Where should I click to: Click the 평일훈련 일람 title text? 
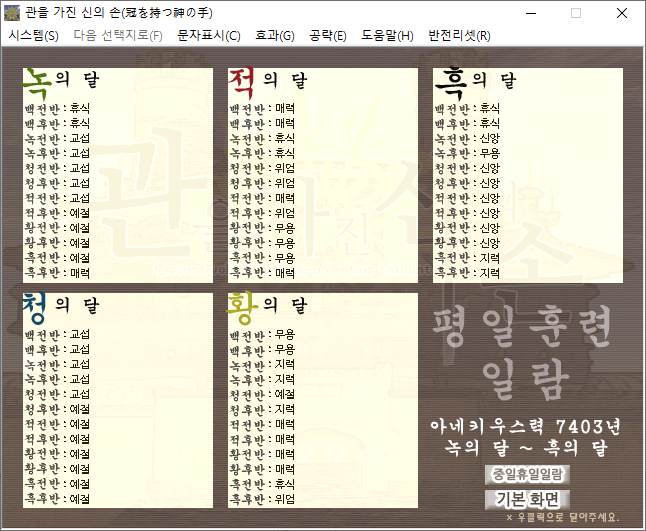click(x=522, y=351)
